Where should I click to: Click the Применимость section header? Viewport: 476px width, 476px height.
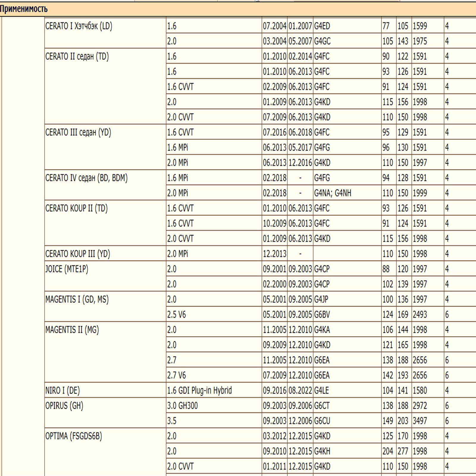[x=24, y=9]
